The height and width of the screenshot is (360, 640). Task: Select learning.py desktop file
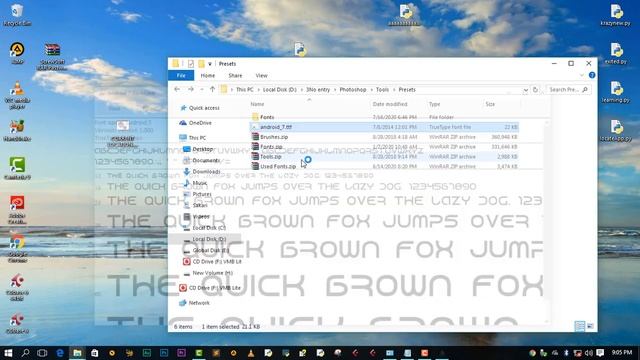tap(616, 92)
